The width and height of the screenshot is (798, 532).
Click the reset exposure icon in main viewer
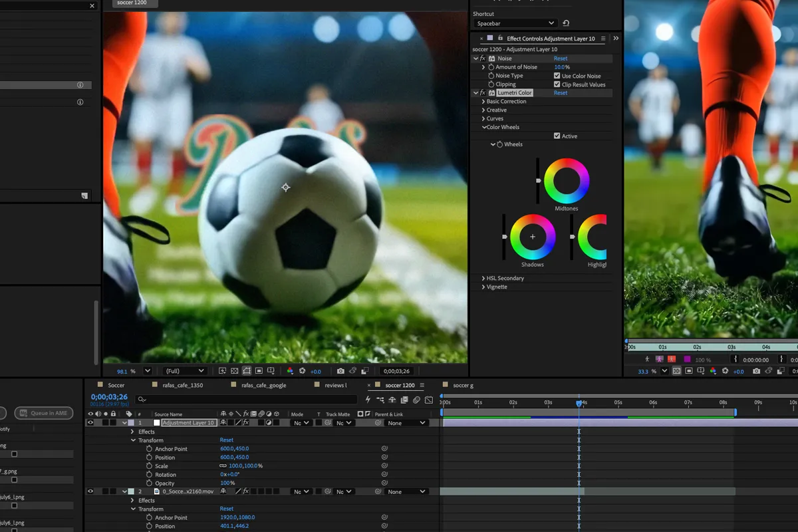coord(303,371)
